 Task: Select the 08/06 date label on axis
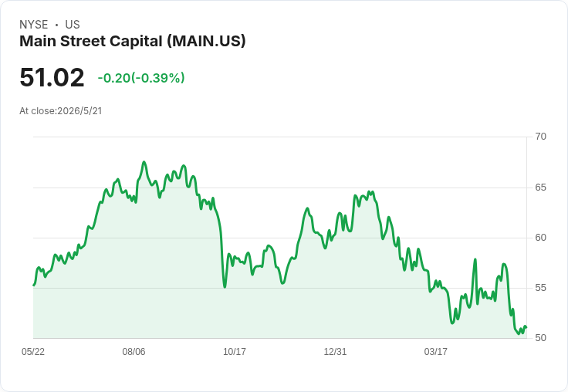(134, 351)
